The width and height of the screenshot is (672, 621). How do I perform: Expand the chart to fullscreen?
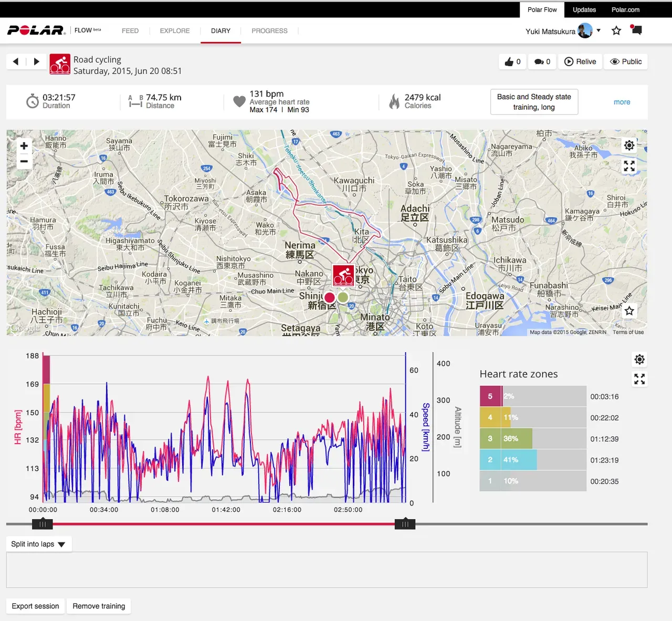pyautogui.click(x=639, y=379)
